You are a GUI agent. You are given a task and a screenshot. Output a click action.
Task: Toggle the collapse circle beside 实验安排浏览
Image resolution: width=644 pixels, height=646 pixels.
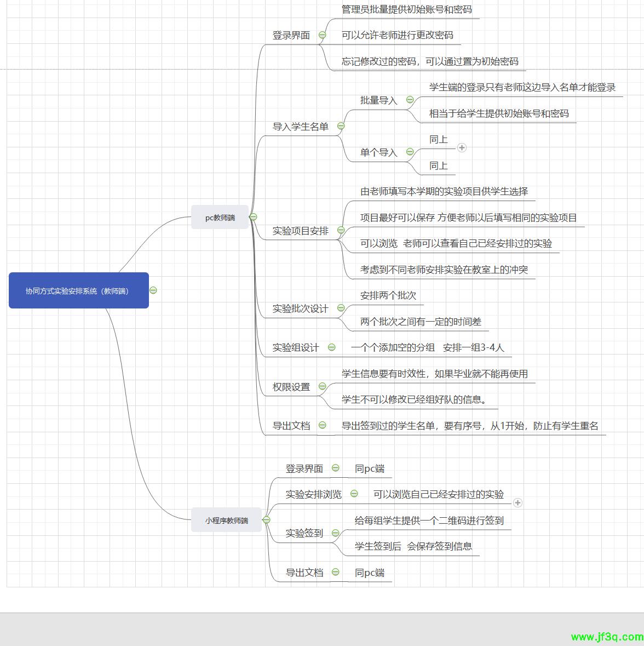point(354,494)
